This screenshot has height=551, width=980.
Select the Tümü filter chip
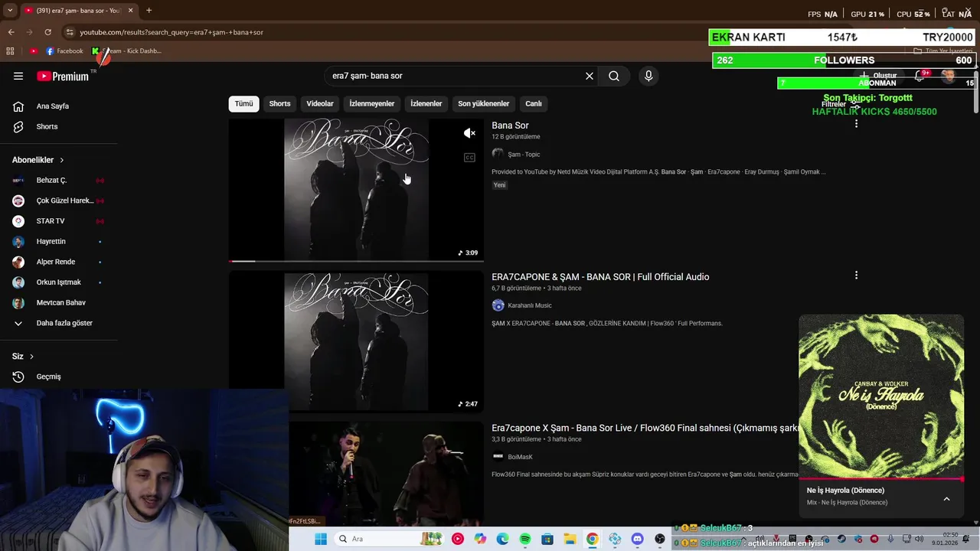pyautogui.click(x=243, y=103)
